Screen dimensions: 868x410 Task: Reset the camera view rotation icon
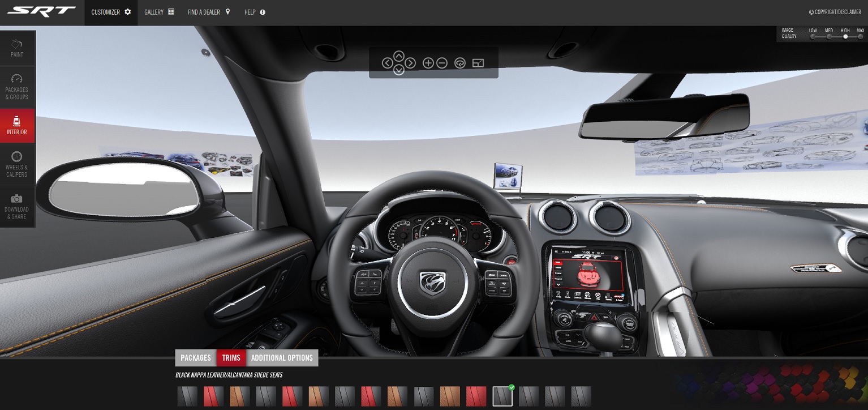(x=459, y=63)
